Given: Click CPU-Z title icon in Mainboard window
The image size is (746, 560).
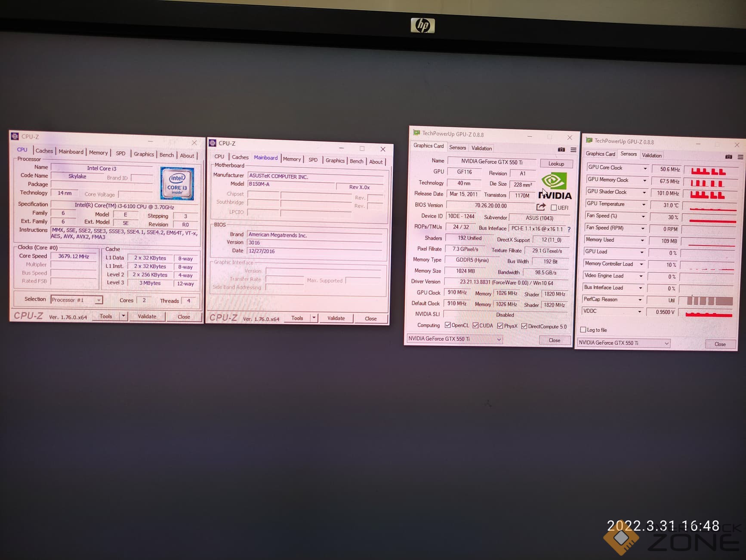Looking at the screenshot, I should click(x=212, y=143).
